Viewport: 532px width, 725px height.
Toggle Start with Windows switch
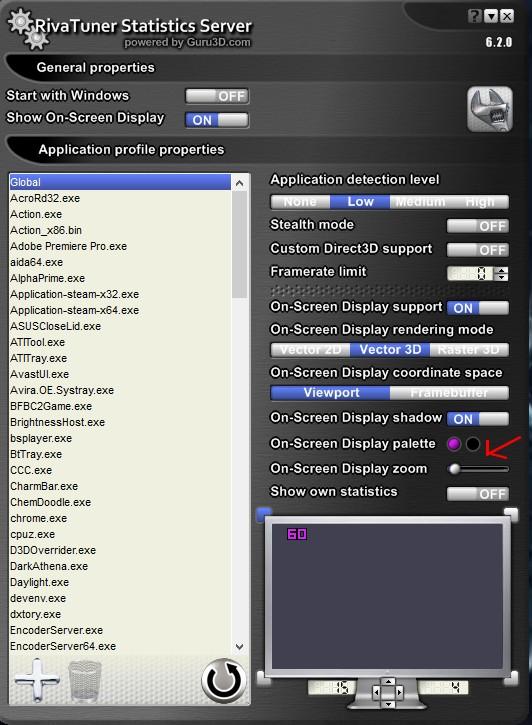point(217,96)
